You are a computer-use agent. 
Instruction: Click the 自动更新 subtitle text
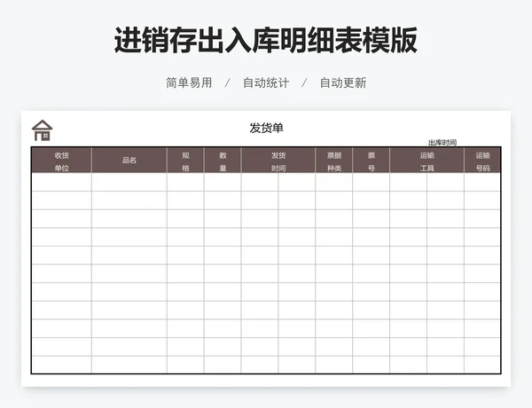point(343,82)
